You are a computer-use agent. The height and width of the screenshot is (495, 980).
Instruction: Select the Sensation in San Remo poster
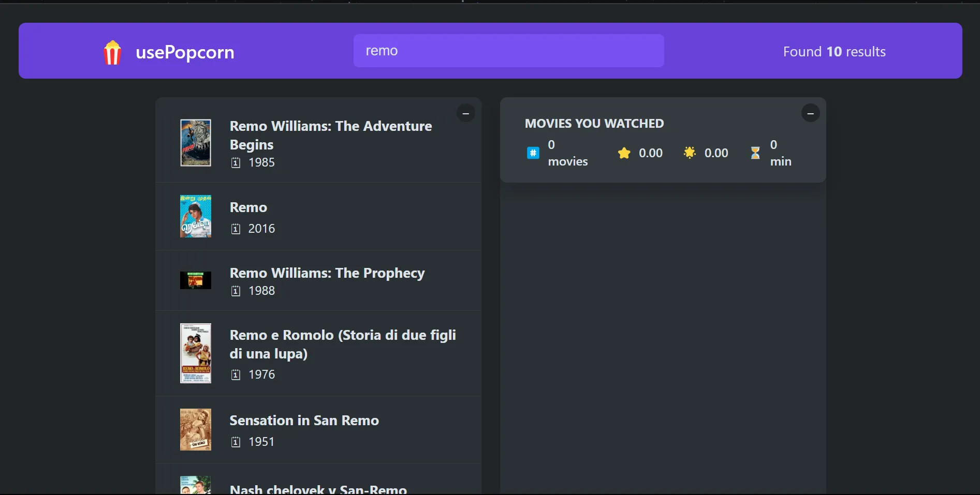point(195,429)
